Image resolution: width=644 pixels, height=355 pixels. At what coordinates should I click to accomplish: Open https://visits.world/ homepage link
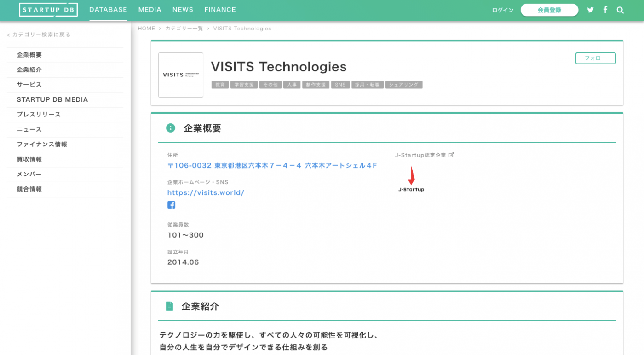[206, 193]
